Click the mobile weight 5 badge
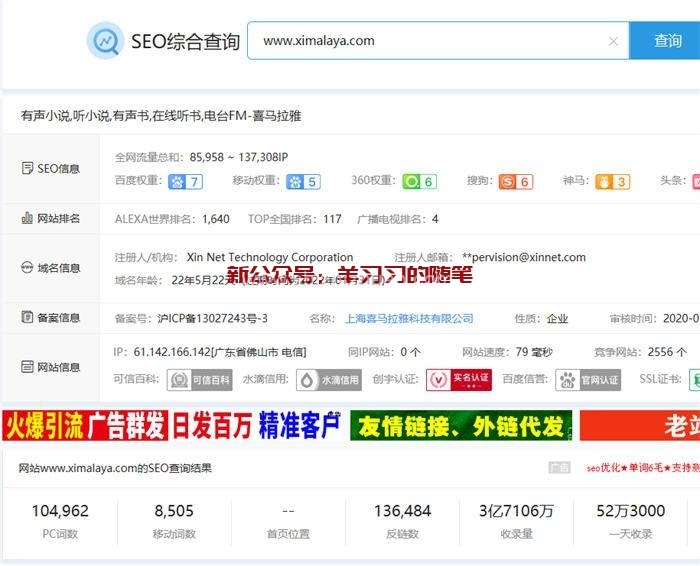Viewport: 700px width, 566px height. (303, 181)
